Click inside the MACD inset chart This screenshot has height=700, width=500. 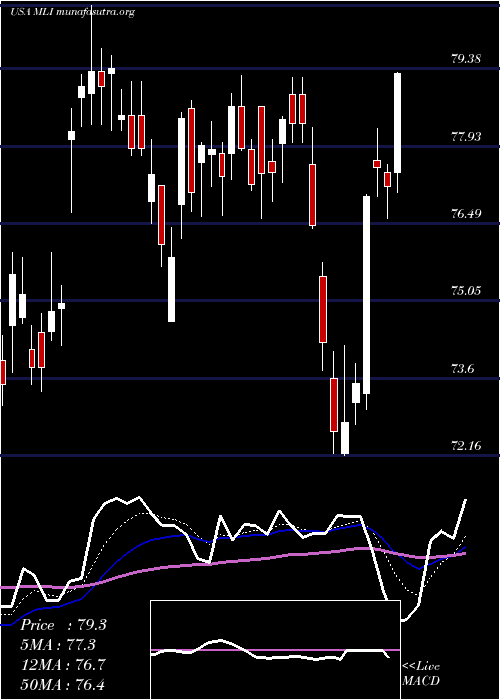[275, 650]
